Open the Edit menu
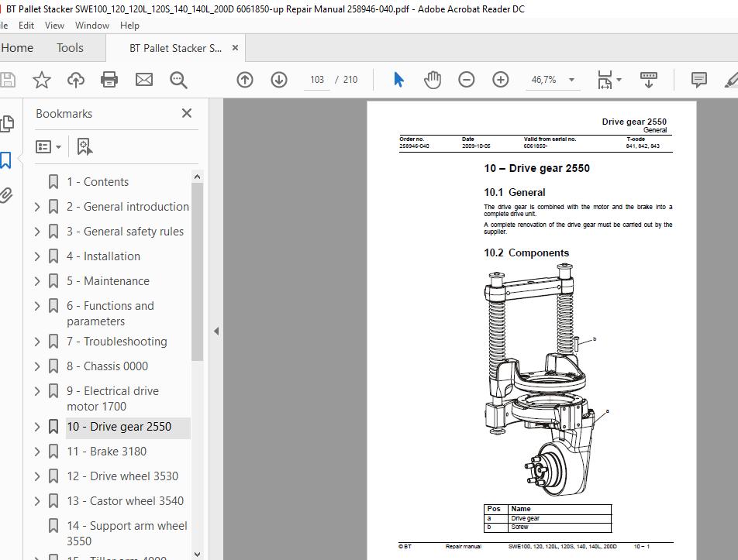This screenshot has height=560, width=738. tap(26, 26)
